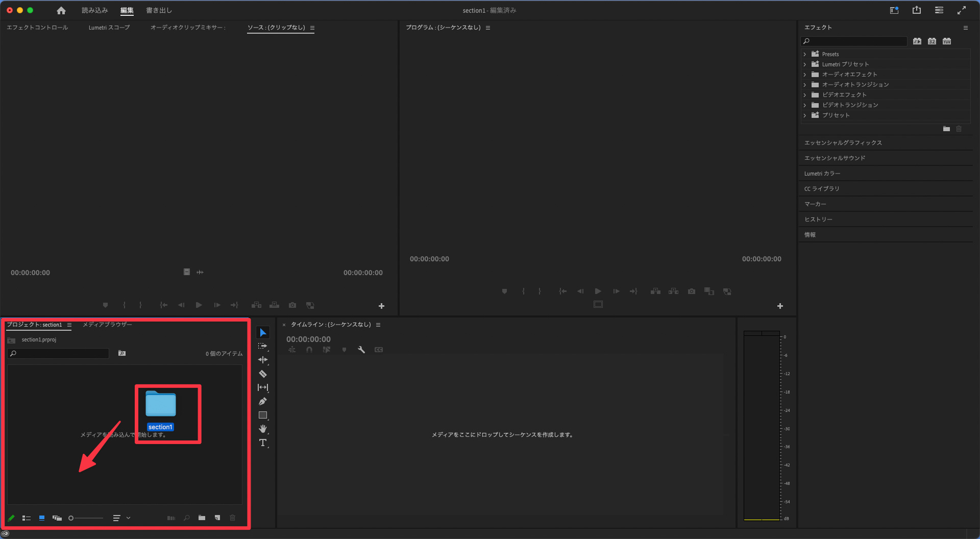Toggle timeline snap magnet

tap(309, 350)
